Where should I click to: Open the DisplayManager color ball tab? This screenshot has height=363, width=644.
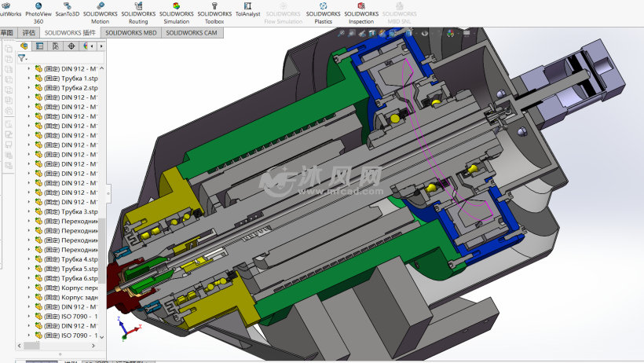click(86, 46)
